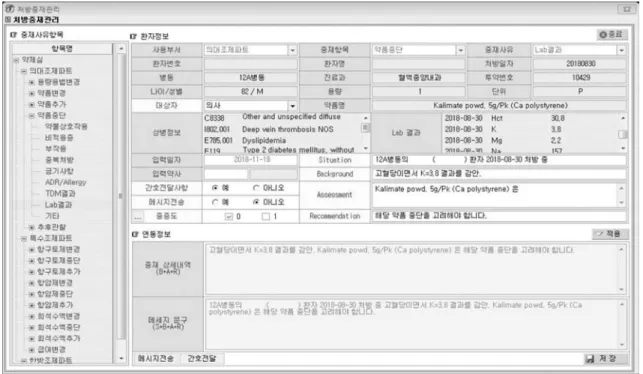Expand the 항암제중단 tree node

click(32, 294)
